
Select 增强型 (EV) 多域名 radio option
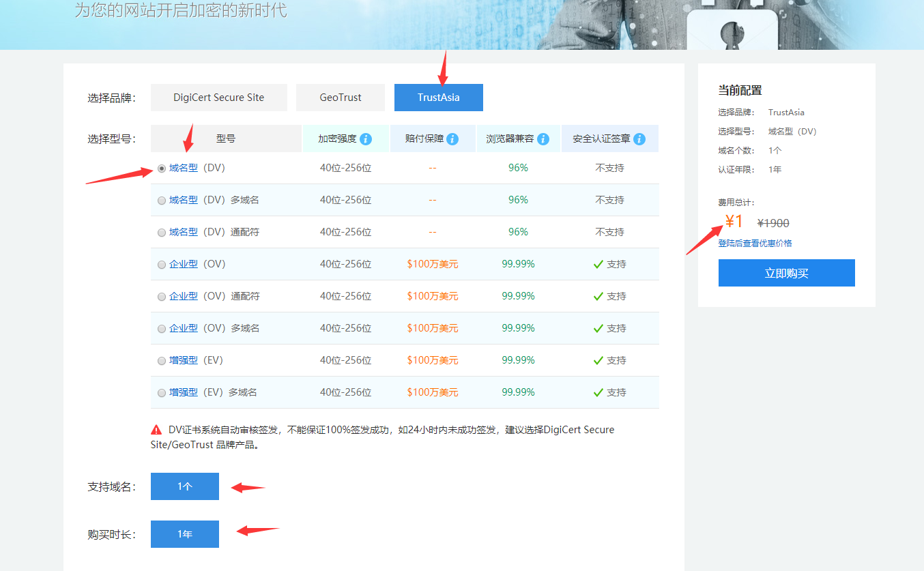162,393
